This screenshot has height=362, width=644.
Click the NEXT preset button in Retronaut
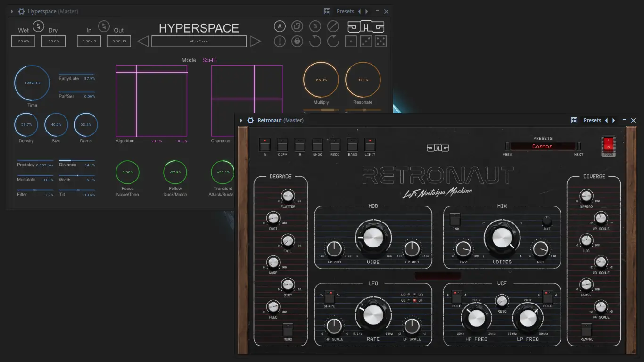coord(579,146)
